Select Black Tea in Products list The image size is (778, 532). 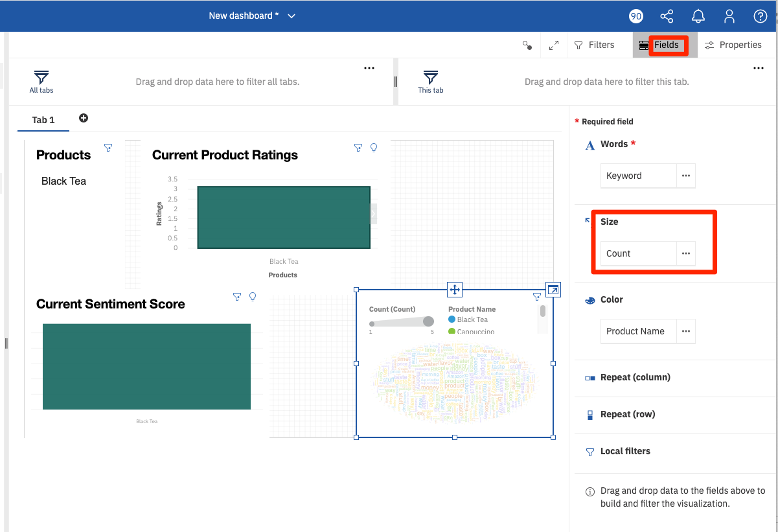click(63, 181)
